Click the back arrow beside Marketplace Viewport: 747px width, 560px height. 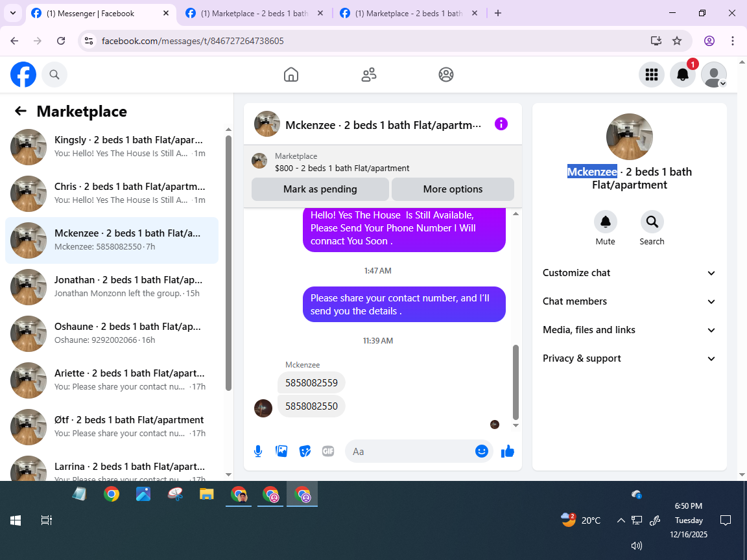point(21,111)
